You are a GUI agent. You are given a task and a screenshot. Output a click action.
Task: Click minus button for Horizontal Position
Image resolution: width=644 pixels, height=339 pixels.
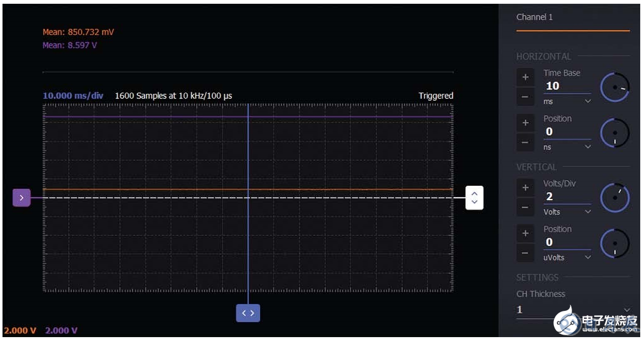[x=525, y=143]
